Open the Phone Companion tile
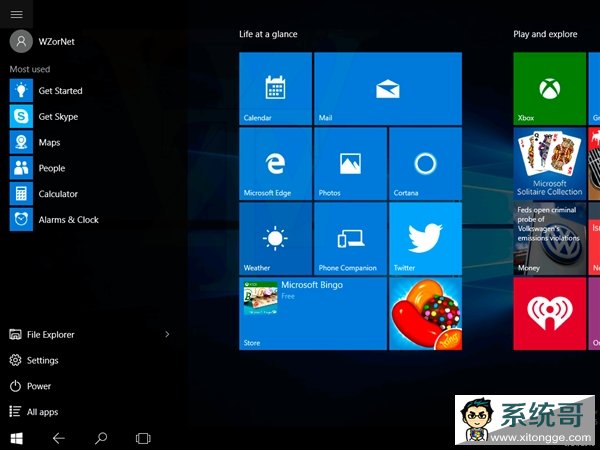Image resolution: width=600 pixels, height=450 pixels. pyautogui.click(x=351, y=239)
